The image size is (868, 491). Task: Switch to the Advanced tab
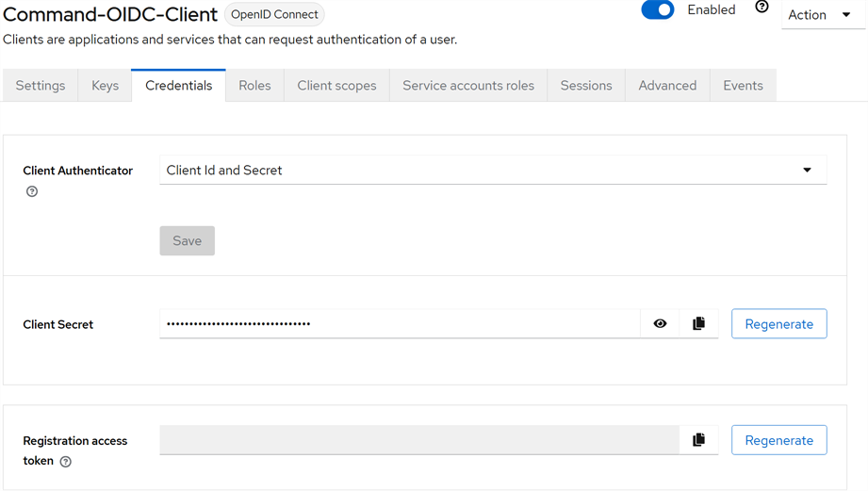coord(667,86)
